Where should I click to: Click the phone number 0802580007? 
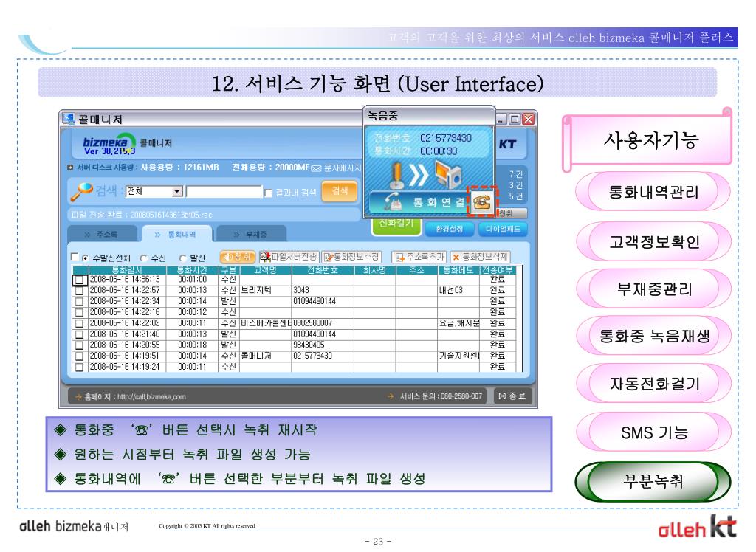click(x=312, y=323)
